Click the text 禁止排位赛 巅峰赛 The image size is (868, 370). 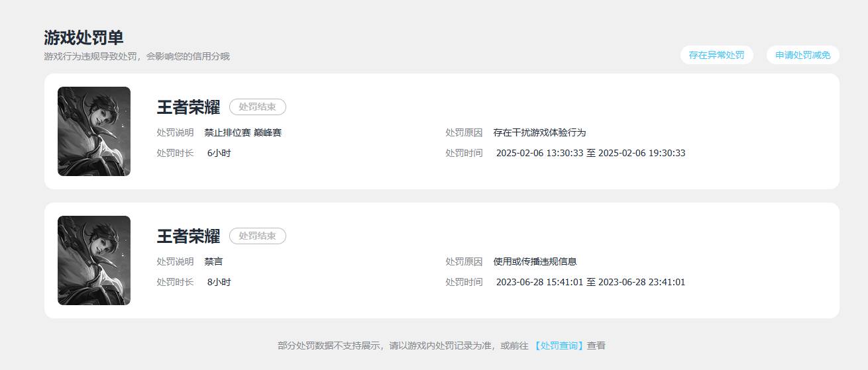(243, 132)
